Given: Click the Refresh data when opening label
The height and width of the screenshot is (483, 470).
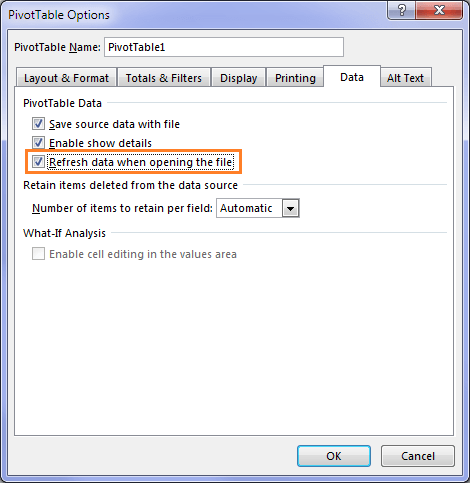Looking at the screenshot, I should (141, 162).
